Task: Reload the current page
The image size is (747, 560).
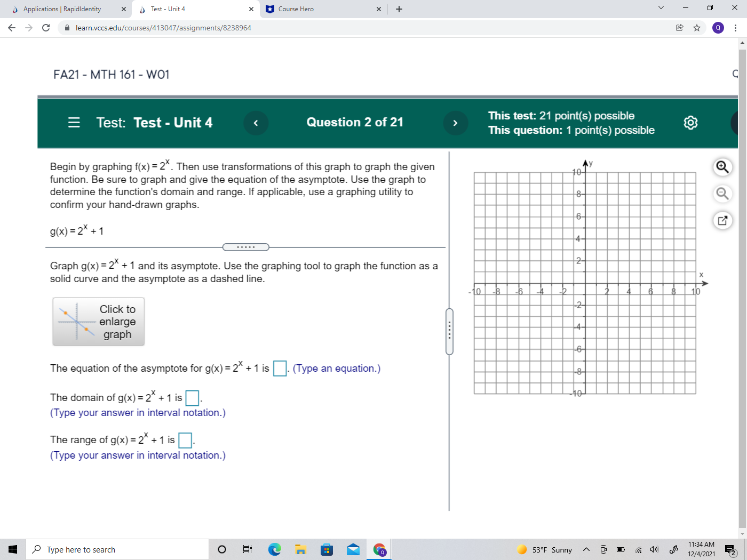Action: [x=46, y=28]
